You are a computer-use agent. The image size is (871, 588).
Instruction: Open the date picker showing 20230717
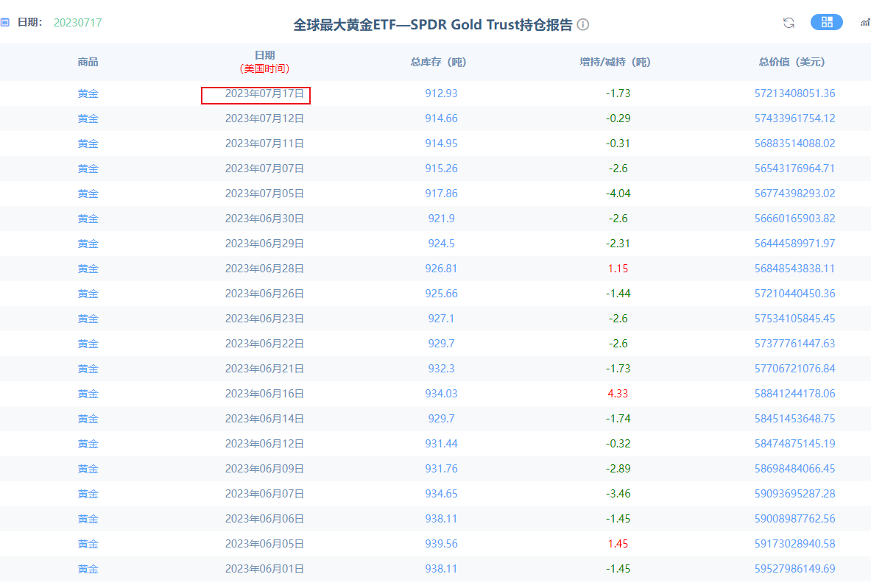(77, 23)
